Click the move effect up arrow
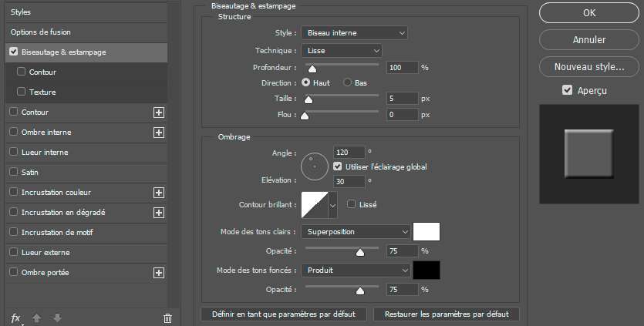 (36, 318)
